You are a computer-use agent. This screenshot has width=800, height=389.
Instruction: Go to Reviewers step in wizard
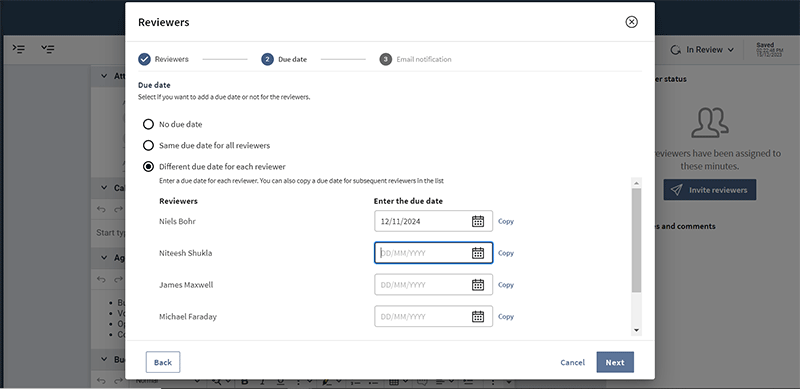(x=163, y=59)
